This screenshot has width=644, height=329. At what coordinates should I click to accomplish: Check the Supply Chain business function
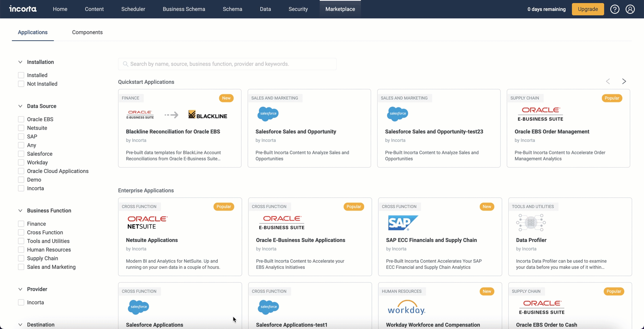point(21,258)
